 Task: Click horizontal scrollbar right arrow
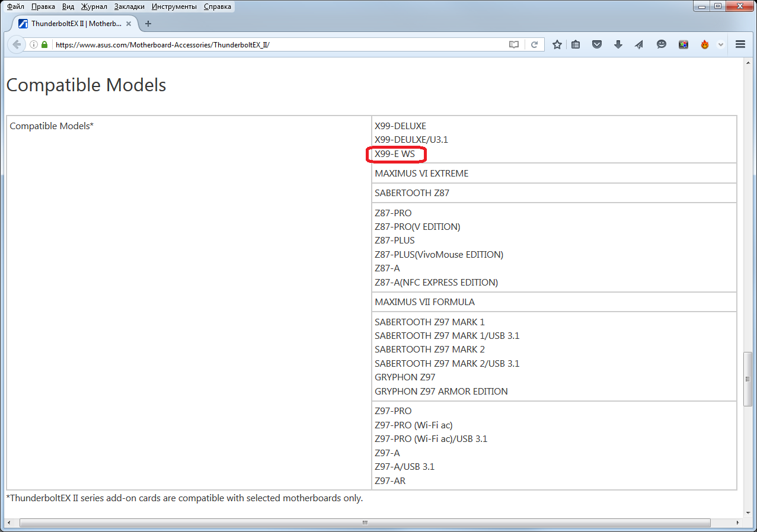[739, 523]
